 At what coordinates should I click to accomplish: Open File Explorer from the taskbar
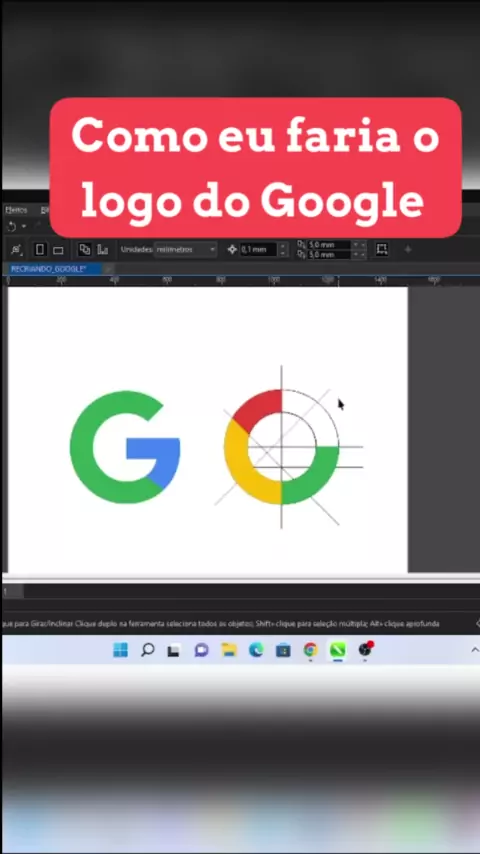(x=229, y=650)
